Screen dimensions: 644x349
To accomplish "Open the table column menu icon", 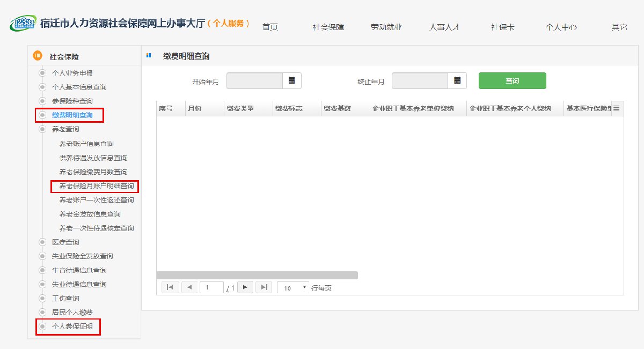I will (617, 108).
